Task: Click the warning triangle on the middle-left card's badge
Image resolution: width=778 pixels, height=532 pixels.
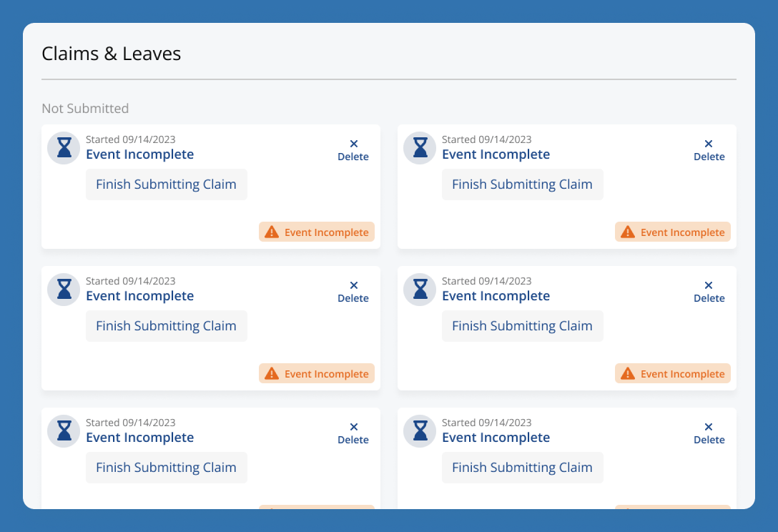Action: (272, 373)
